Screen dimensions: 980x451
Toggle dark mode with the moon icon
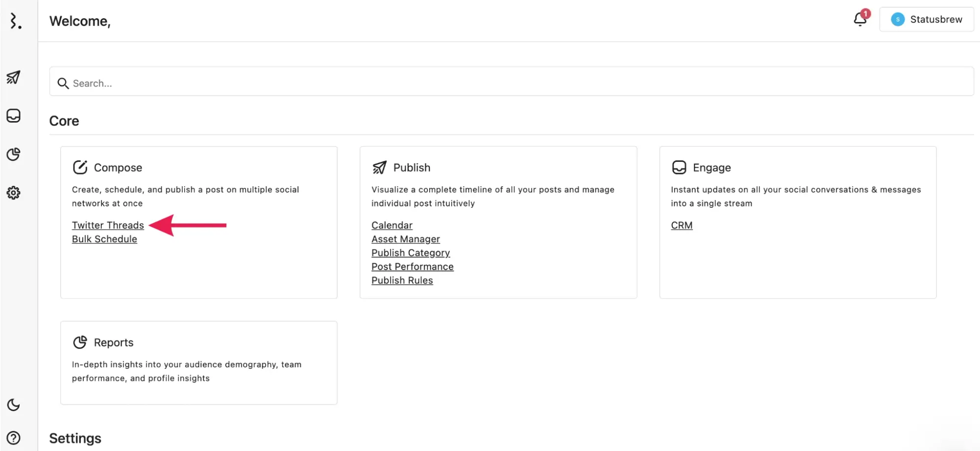tap(14, 405)
